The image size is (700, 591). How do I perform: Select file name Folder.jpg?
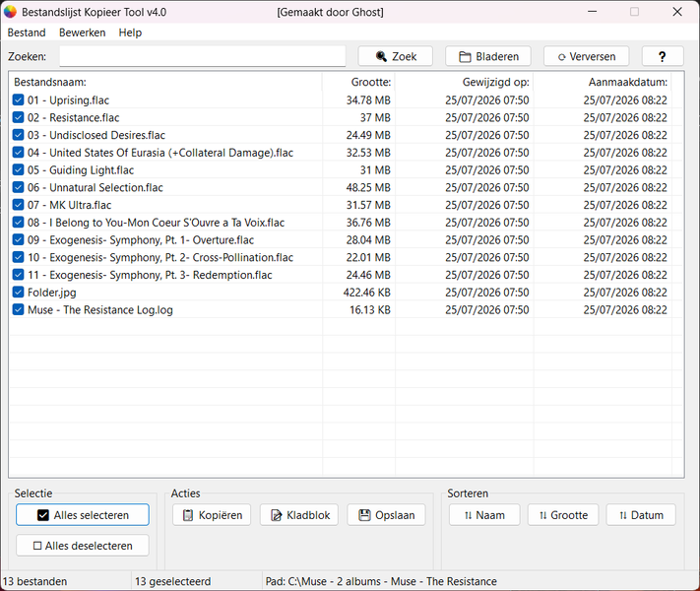pos(52,293)
